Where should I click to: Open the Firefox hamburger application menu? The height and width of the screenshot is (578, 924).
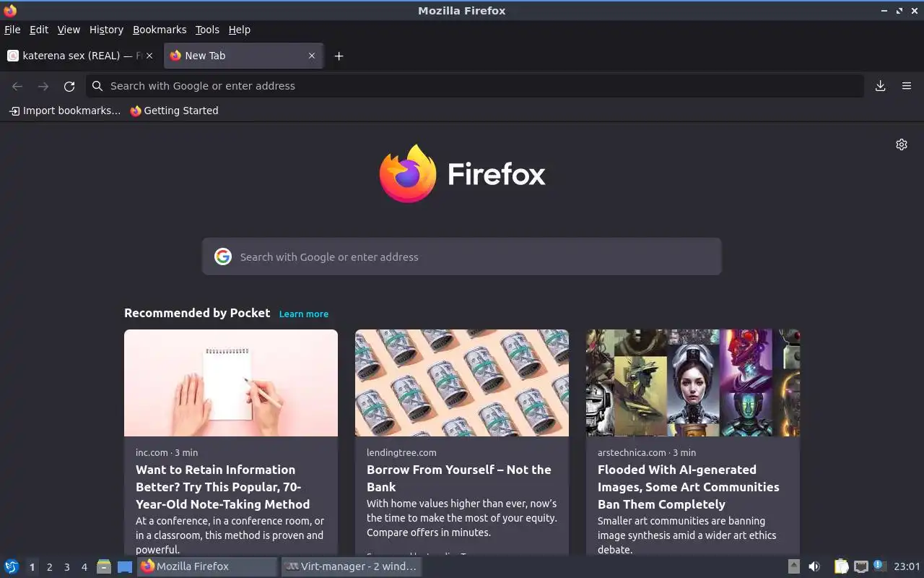pos(907,86)
